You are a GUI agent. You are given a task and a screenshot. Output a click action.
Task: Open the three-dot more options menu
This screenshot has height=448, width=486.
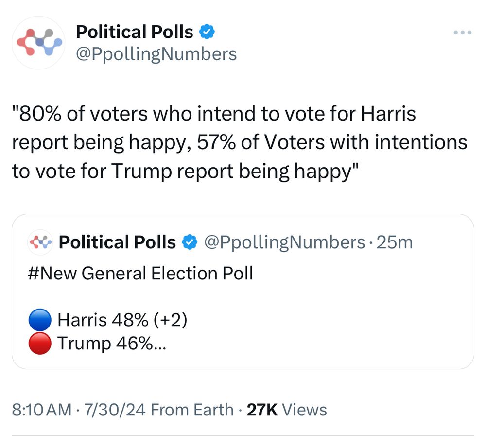(463, 32)
